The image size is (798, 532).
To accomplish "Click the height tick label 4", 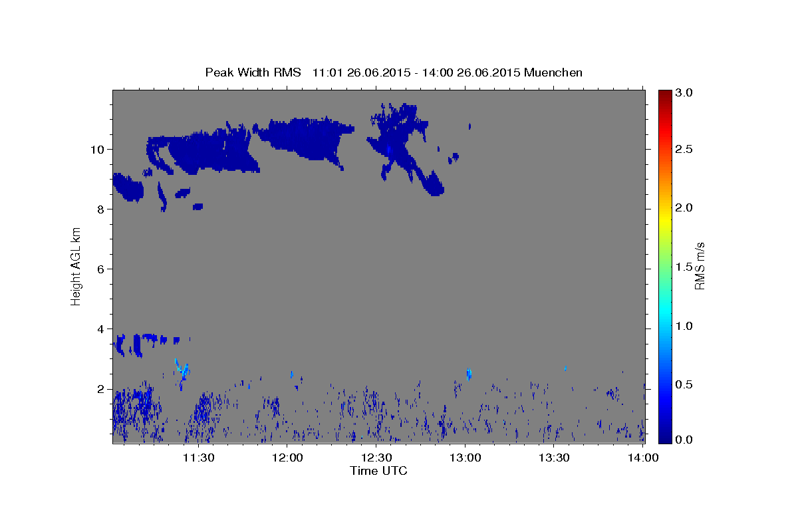I will 101,329.
